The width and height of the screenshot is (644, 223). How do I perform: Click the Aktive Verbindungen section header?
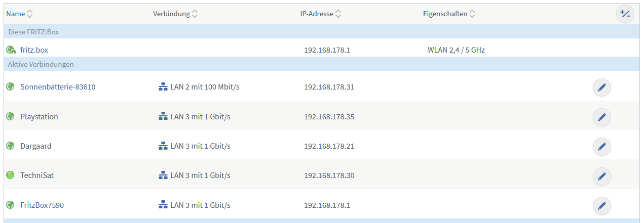tap(41, 64)
